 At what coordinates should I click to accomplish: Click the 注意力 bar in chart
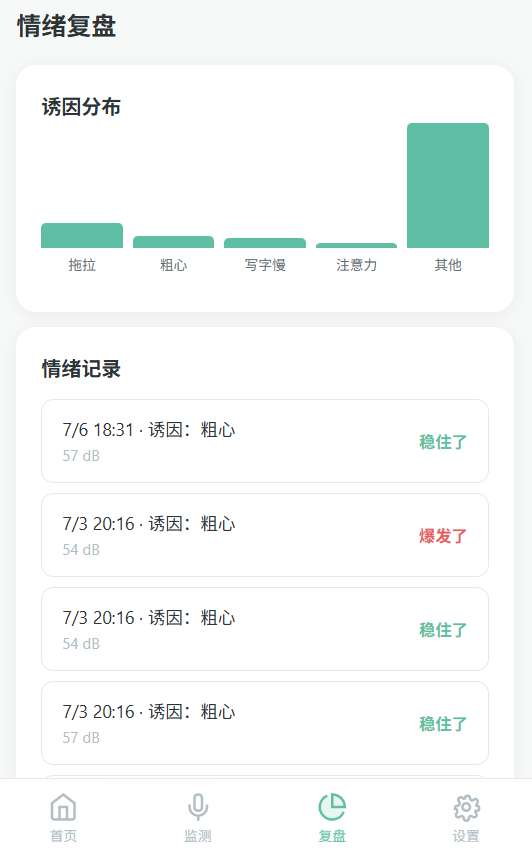click(x=356, y=246)
